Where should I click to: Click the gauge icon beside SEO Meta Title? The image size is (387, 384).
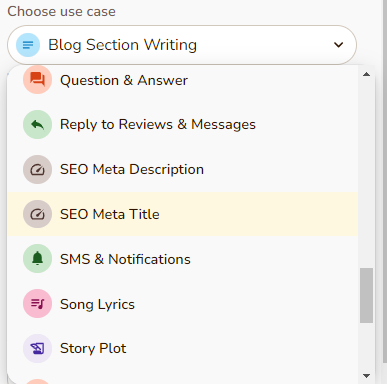click(x=37, y=214)
